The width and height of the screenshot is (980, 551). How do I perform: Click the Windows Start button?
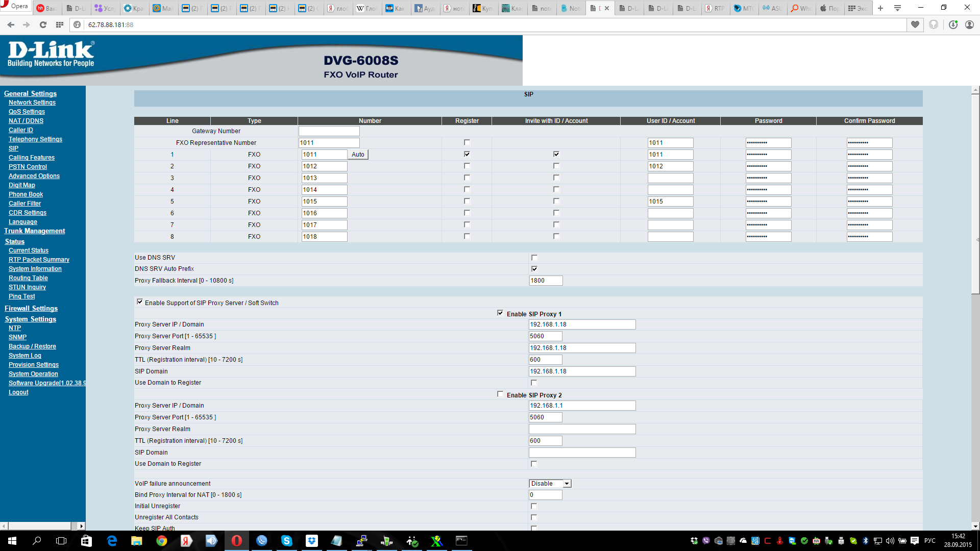(12, 541)
